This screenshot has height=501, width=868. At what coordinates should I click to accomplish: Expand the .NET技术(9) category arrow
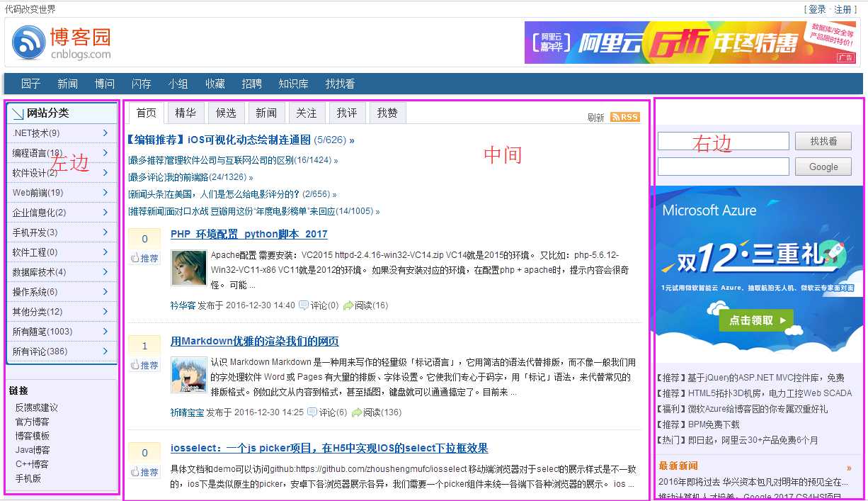105,133
